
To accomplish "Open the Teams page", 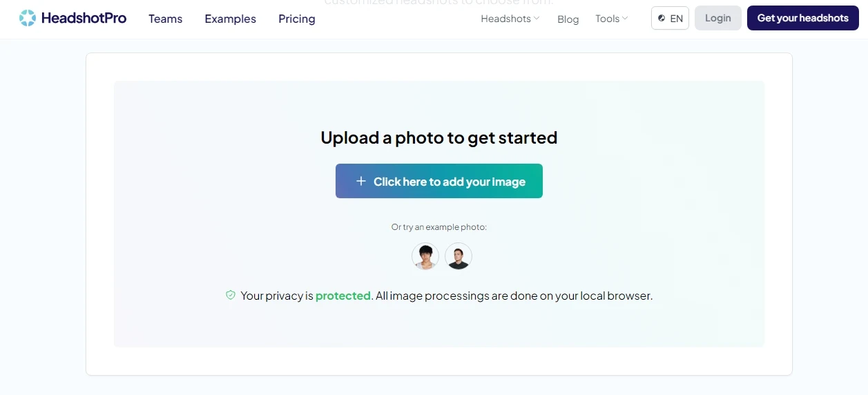I will [166, 19].
